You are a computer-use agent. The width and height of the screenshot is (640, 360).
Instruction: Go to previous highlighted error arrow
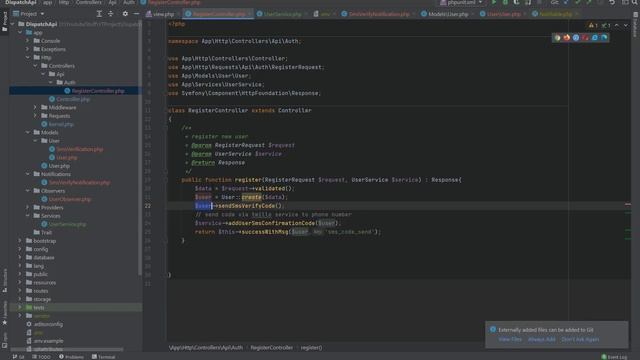click(x=617, y=25)
